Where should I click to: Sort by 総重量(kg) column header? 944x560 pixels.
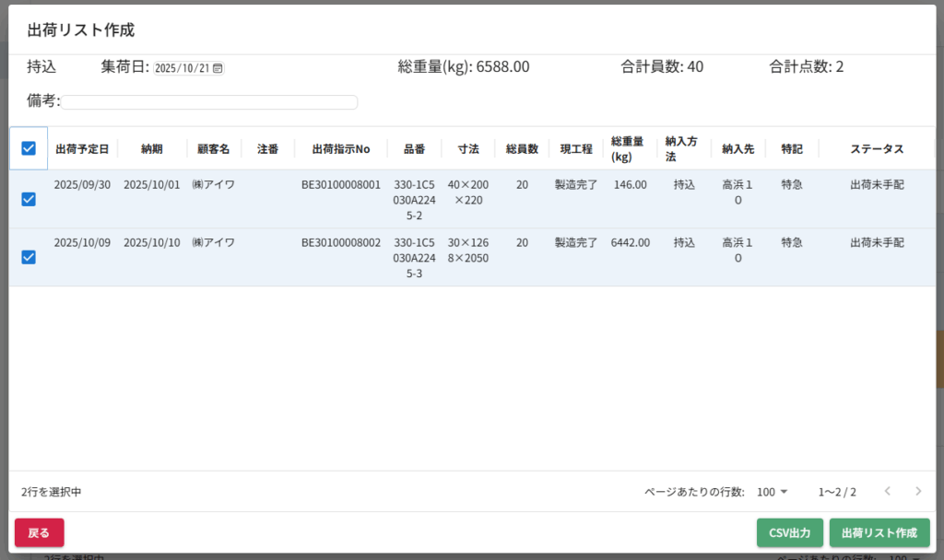(x=630, y=149)
